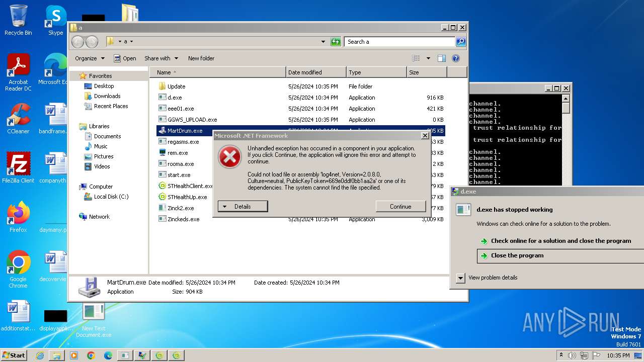
Task: Open the address bar history dropdown
Action: pyautogui.click(x=323, y=42)
